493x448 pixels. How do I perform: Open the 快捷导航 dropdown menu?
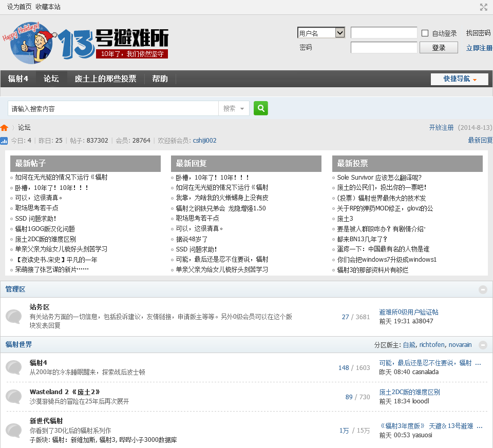[x=459, y=79]
